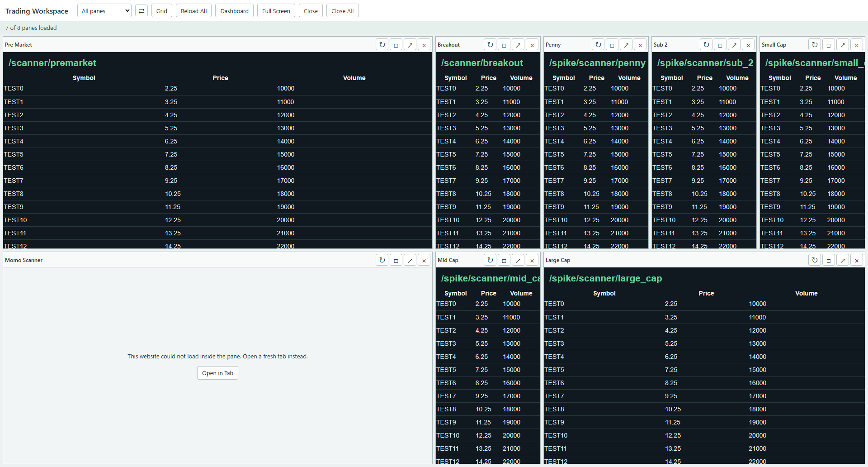868x467 pixels.
Task: Pop out the Breakout pane
Action: point(518,45)
